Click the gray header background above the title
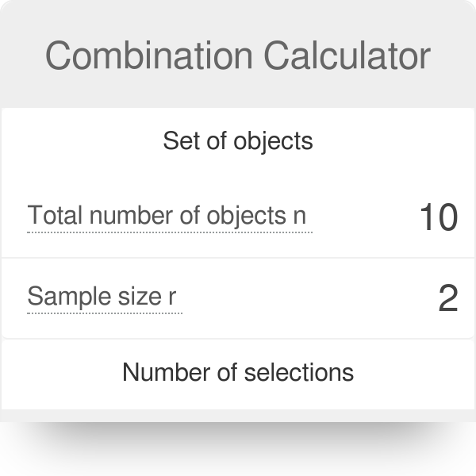The width and height of the screenshot is (476, 476). coord(238,16)
